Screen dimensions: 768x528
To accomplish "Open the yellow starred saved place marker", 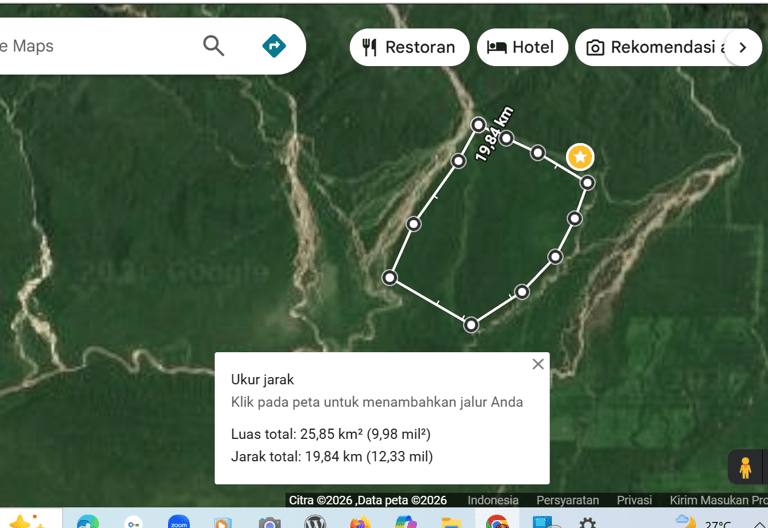I will (x=580, y=157).
